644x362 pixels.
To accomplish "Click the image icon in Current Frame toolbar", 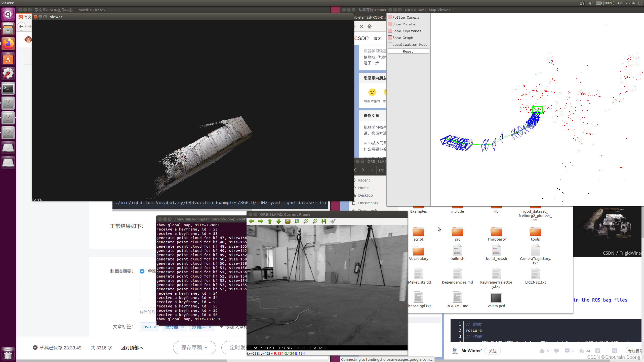I will (288, 221).
